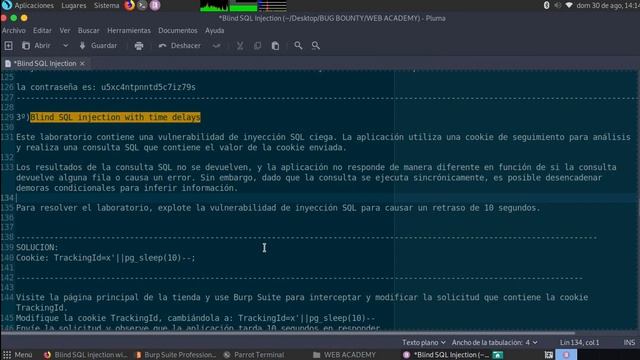Launch Firefox from the top panel
This screenshot has height=360, width=640.
pos(129,5)
